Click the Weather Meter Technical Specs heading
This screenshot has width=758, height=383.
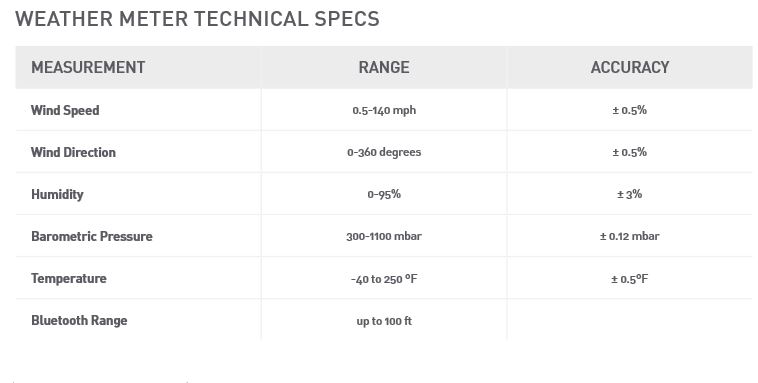197,19
